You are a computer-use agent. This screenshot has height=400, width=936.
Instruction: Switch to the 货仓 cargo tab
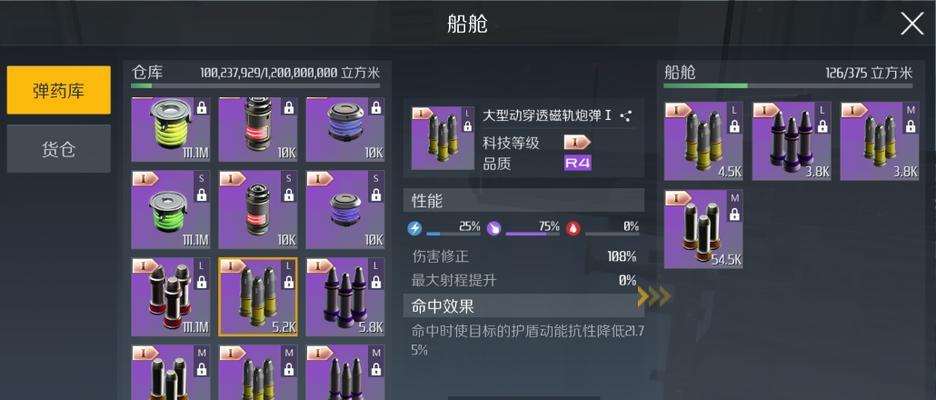point(58,149)
